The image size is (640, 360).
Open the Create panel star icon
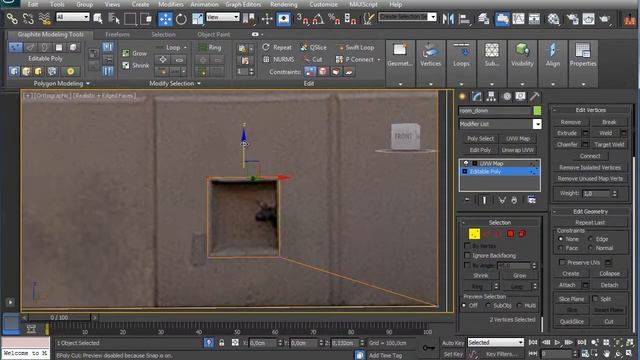[462, 96]
